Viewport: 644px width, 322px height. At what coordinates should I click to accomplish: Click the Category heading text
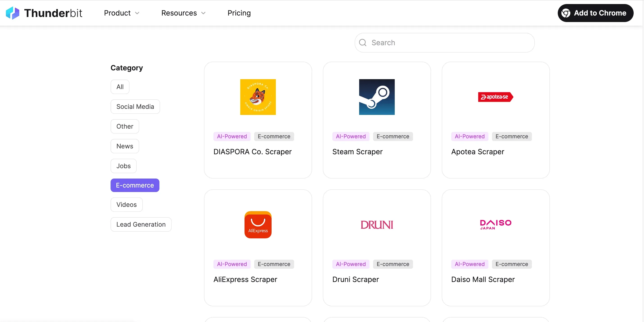pos(127,68)
